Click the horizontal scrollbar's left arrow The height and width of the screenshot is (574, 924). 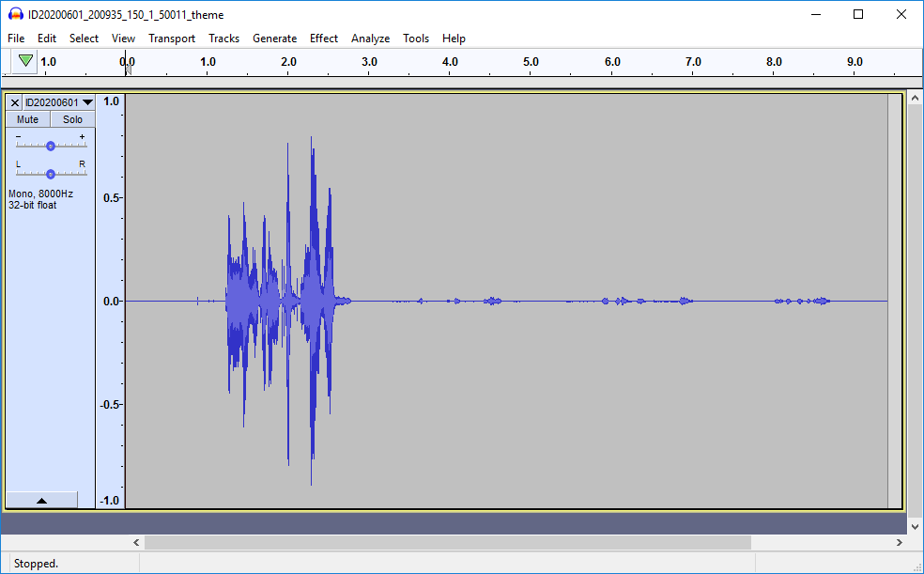click(x=137, y=542)
